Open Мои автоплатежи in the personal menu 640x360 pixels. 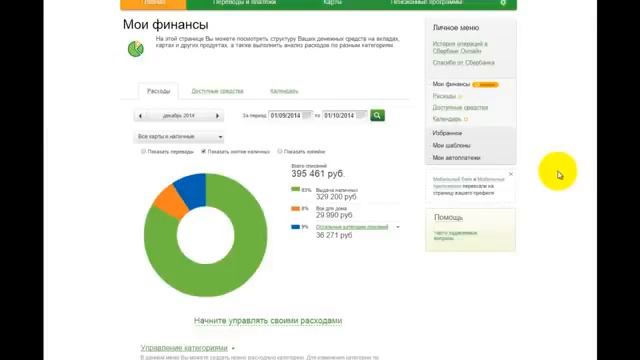coord(456,158)
